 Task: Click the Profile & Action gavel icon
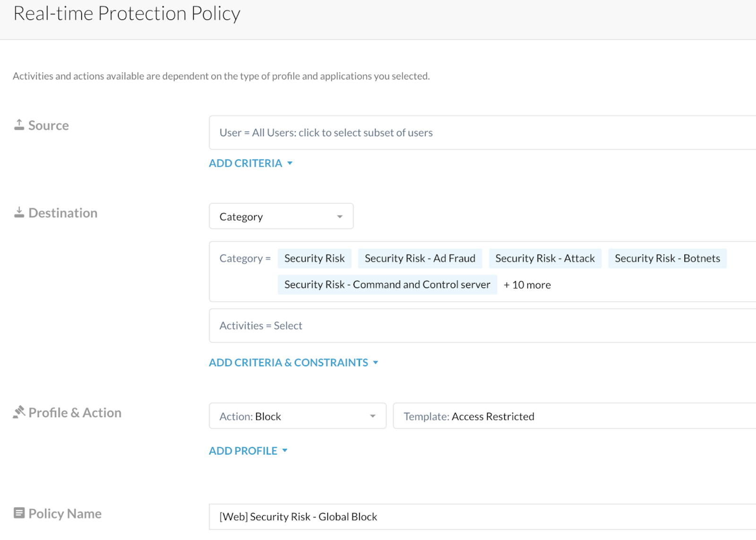[19, 412]
